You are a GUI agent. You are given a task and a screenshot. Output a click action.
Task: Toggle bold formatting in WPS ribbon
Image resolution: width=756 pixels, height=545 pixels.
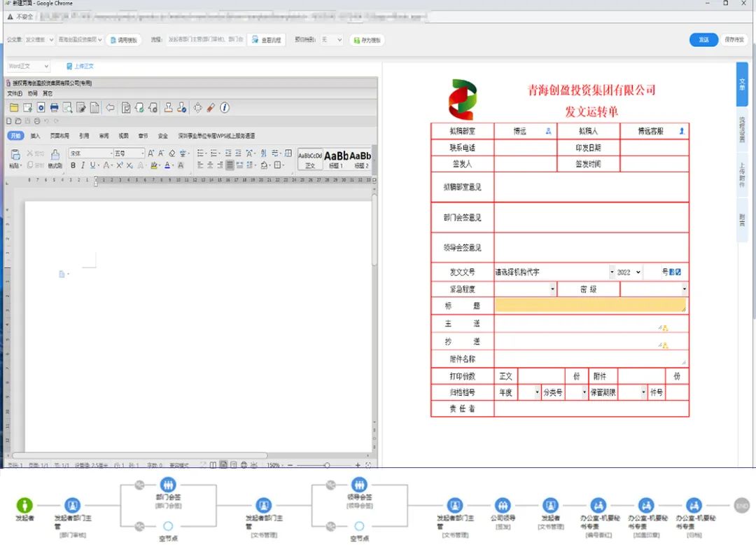[73, 165]
